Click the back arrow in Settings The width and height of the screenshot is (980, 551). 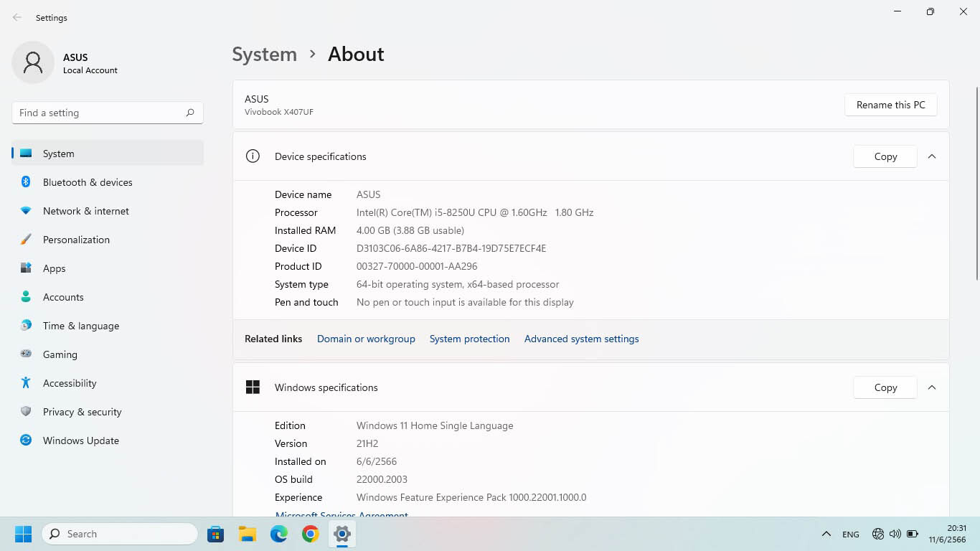[17, 18]
